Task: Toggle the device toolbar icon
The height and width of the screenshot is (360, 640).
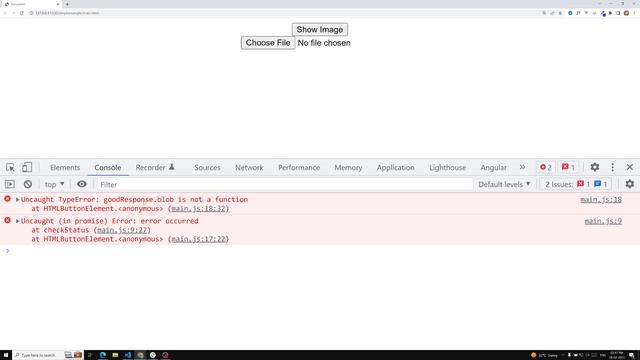Action: click(27, 167)
